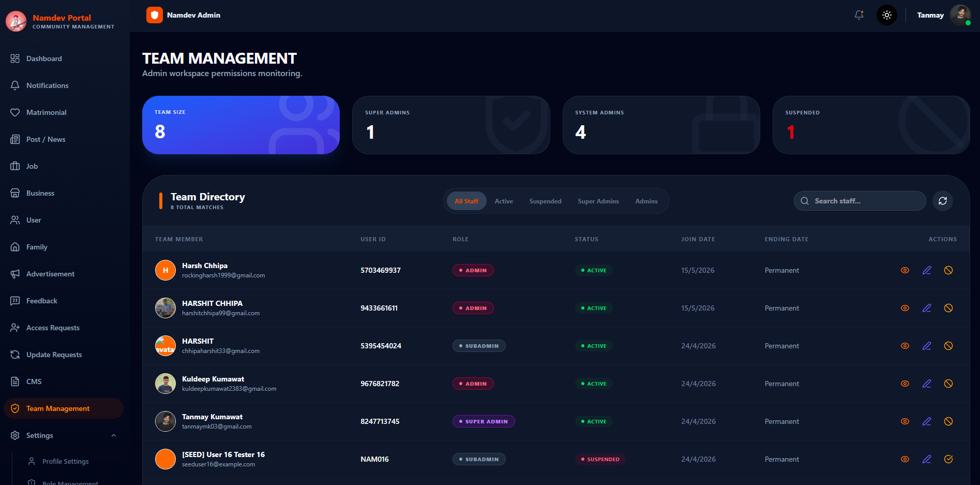Open notifications bell in top bar

coord(859,15)
